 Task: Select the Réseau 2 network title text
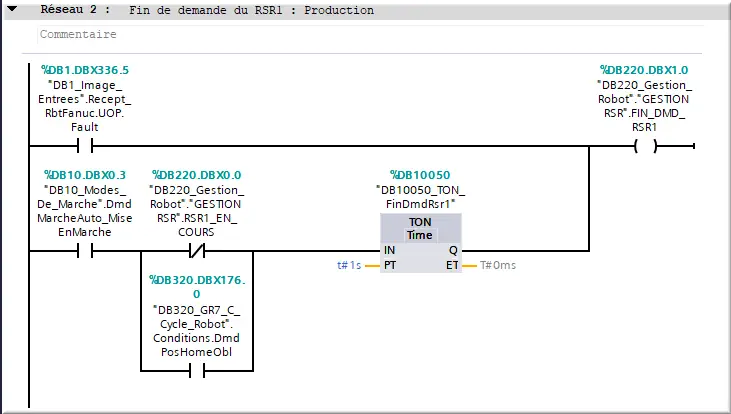point(251,10)
